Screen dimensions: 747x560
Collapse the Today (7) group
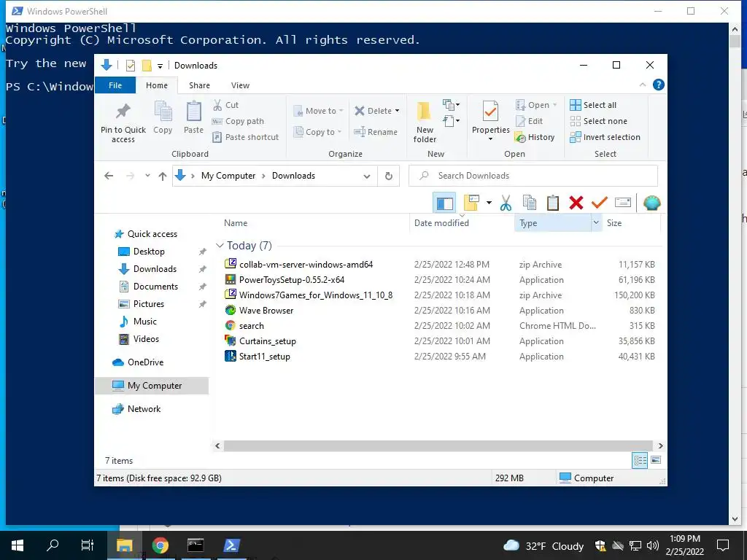(x=220, y=246)
